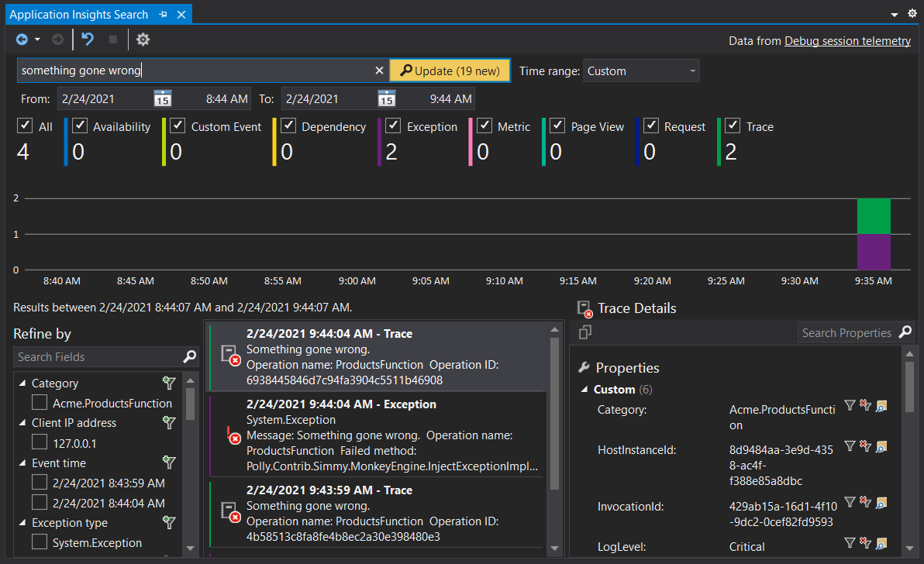Select the Application Insights Search tab title
Viewport: 924px width, 564px height.
point(78,14)
